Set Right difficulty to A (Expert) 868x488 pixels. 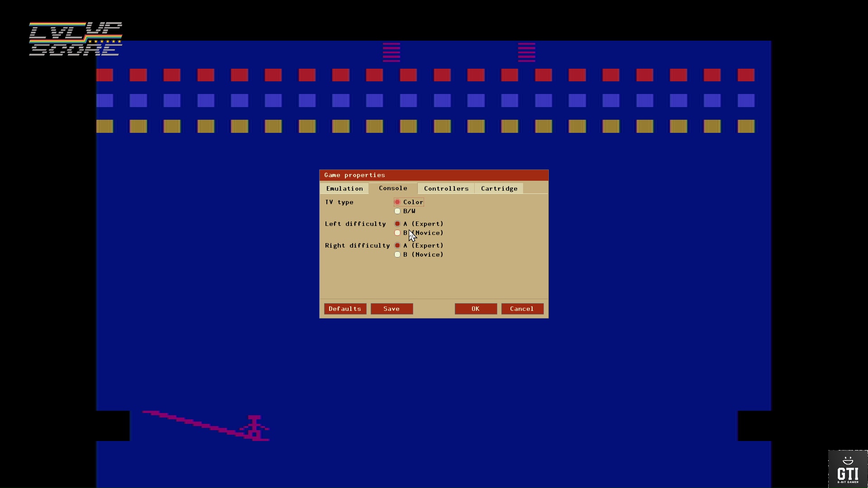point(419,245)
